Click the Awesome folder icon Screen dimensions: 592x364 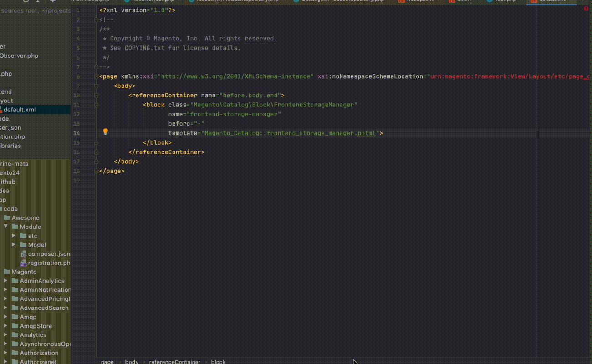(x=7, y=218)
